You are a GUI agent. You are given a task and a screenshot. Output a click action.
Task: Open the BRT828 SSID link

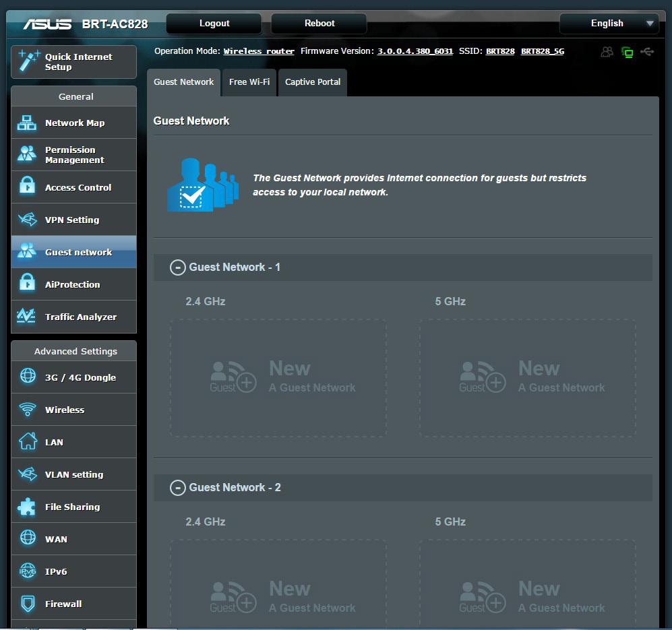(x=500, y=51)
